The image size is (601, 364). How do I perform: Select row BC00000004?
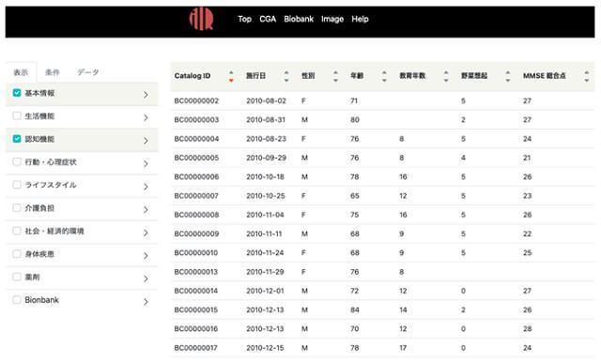tap(382, 139)
